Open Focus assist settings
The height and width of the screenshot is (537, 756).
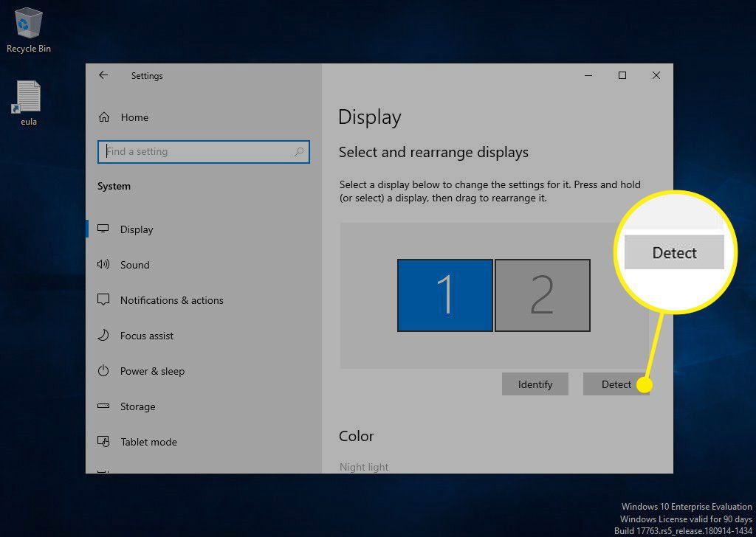pos(204,336)
